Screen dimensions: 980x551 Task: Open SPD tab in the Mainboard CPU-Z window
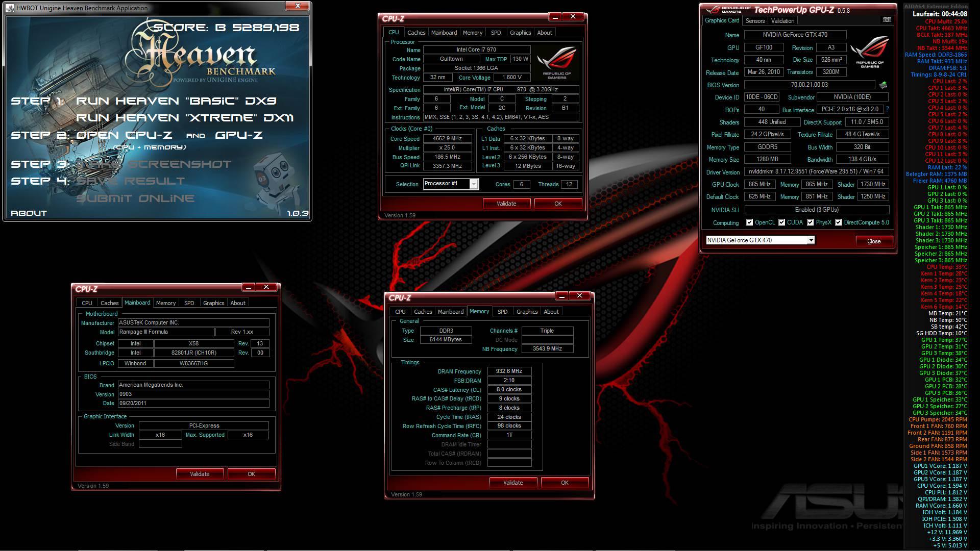click(x=189, y=303)
